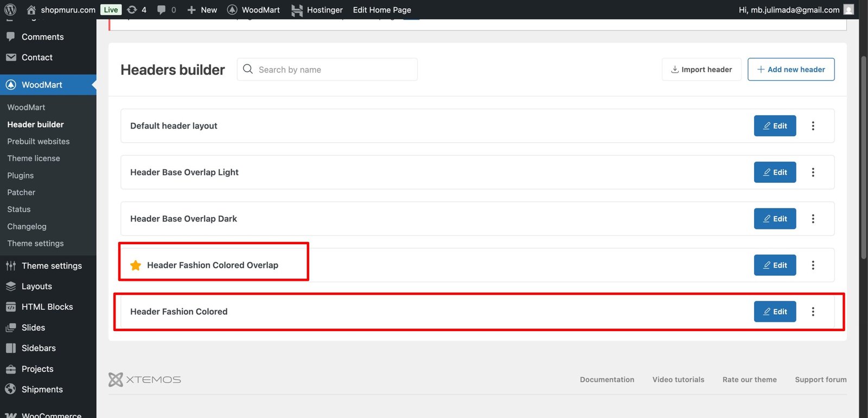This screenshot has width=868, height=418.
Task: Open the Documentation footer link
Action: (x=607, y=379)
